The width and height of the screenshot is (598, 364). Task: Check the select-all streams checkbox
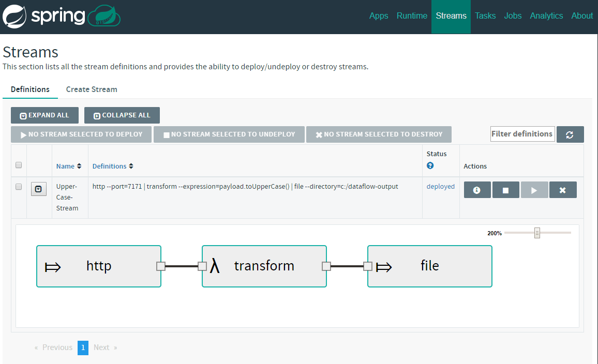click(19, 164)
